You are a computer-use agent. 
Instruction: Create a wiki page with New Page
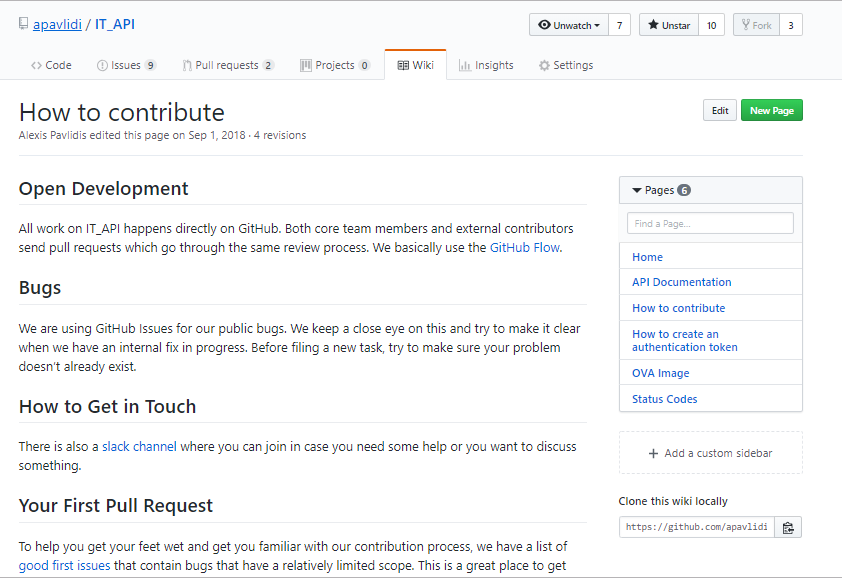772,111
